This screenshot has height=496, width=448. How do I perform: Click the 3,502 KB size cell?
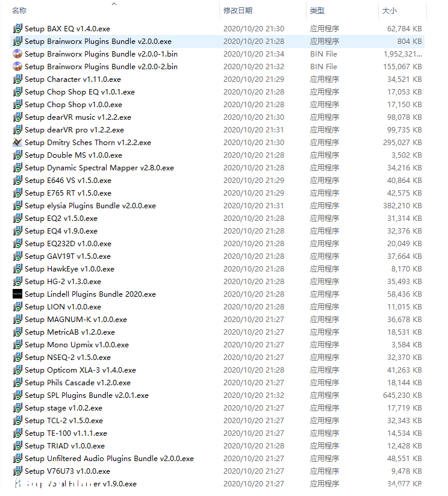(x=406, y=155)
